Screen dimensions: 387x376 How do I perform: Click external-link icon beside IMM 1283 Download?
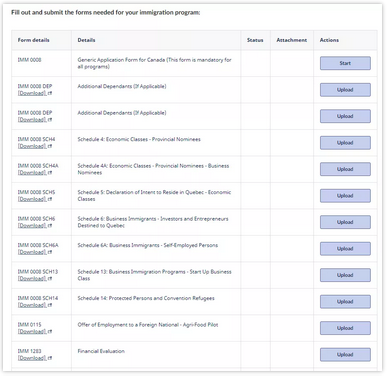[50, 358]
